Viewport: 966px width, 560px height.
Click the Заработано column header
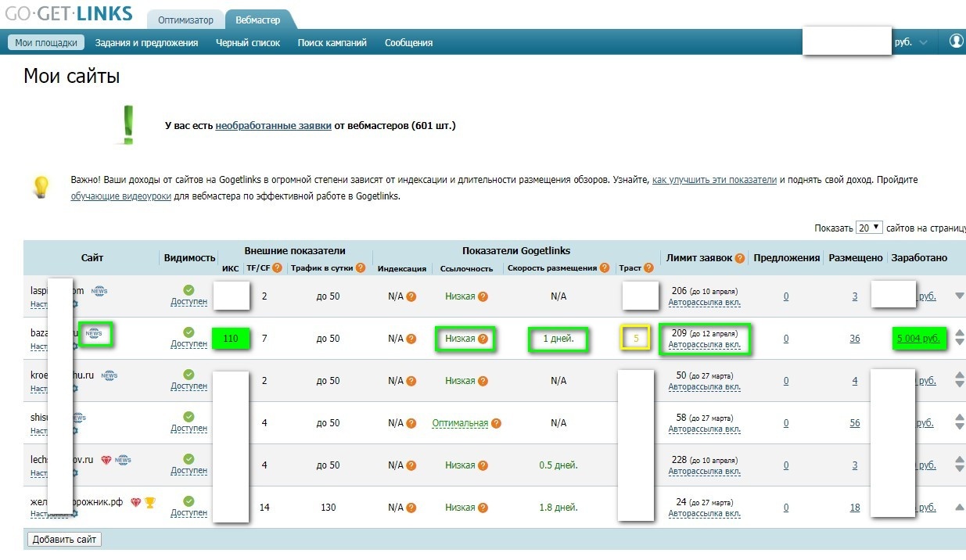pos(919,258)
